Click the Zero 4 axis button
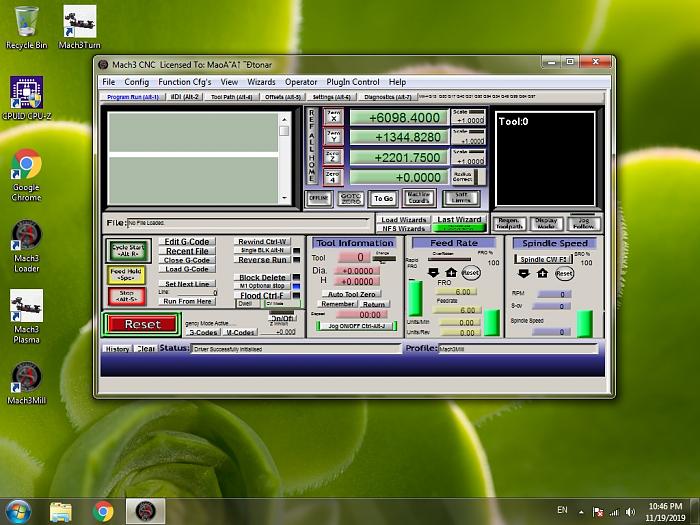The height and width of the screenshot is (525, 700). (333, 177)
